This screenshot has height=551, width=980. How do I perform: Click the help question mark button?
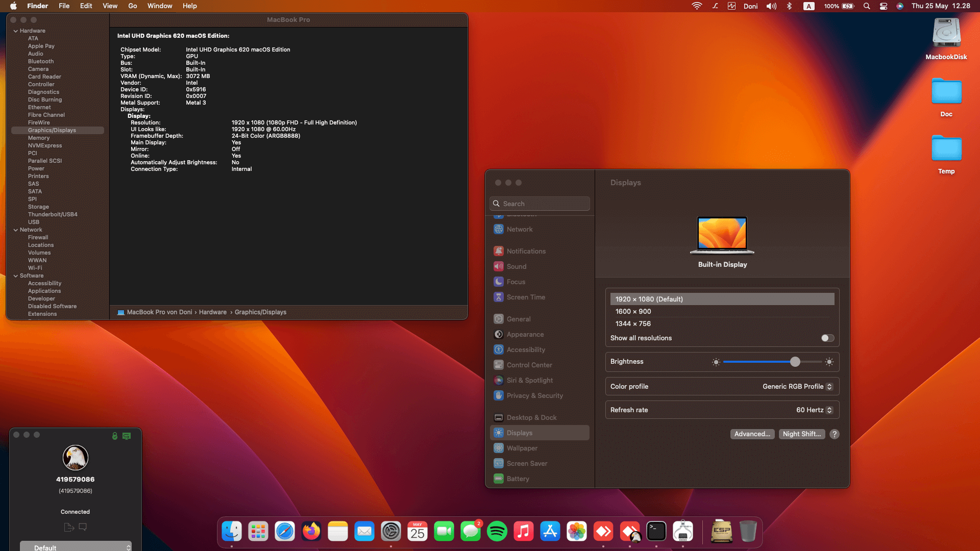pos(835,434)
